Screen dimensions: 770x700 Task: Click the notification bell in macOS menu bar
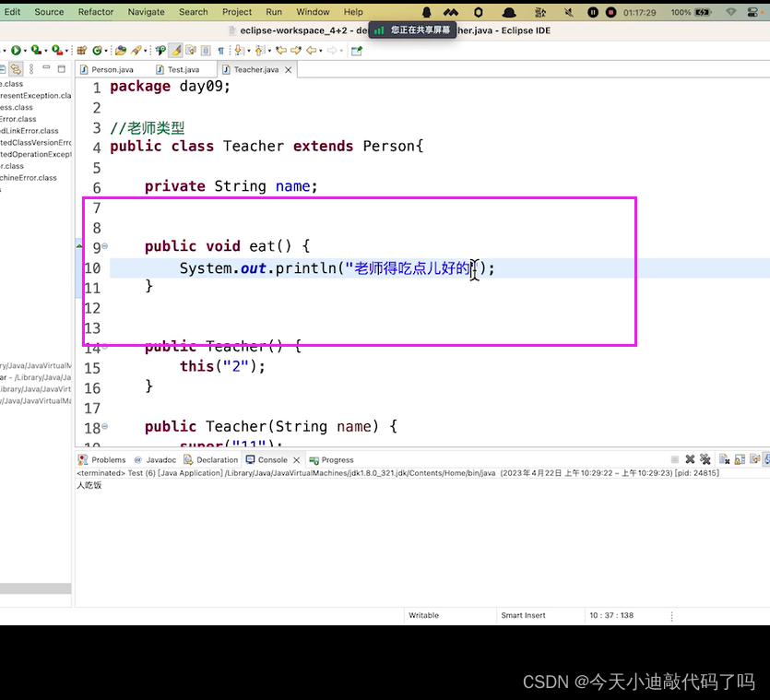(x=425, y=12)
